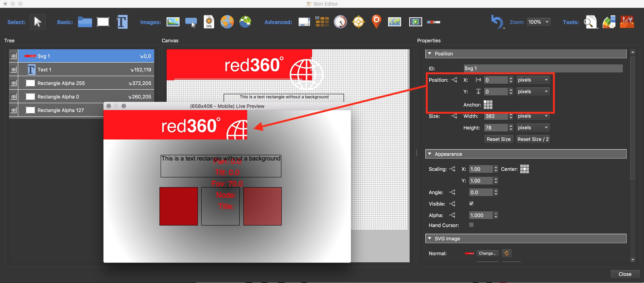The height and width of the screenshot is (283, 644).
Task: Hide Rectangle Alpha 0 element
Action: click(x=14, y=96)
